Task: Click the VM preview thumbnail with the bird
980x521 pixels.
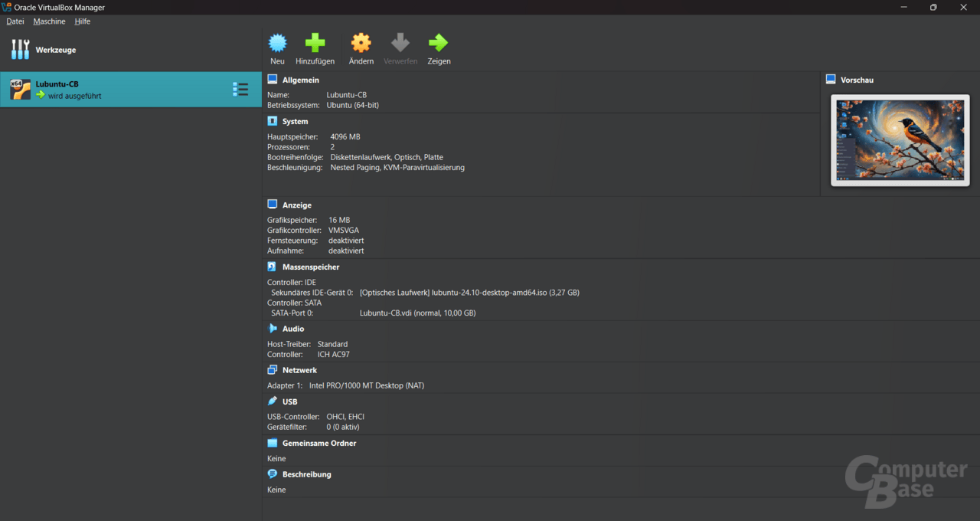Action: (x=900, y=140)
